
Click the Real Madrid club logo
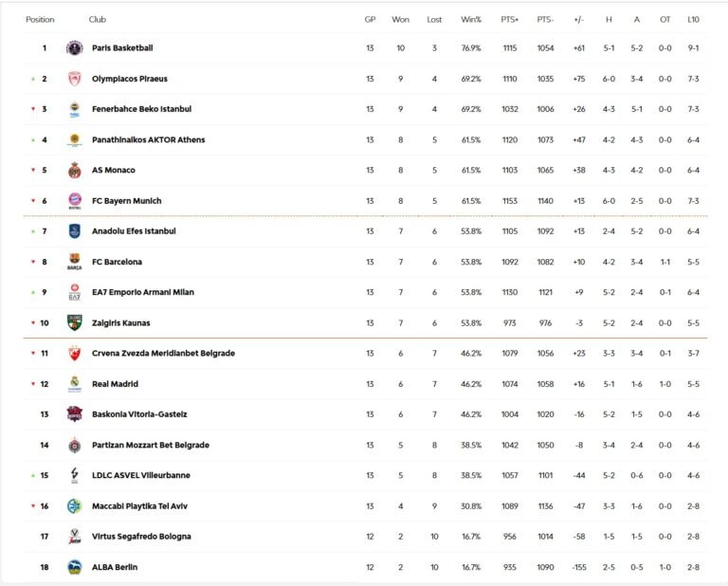75,384
